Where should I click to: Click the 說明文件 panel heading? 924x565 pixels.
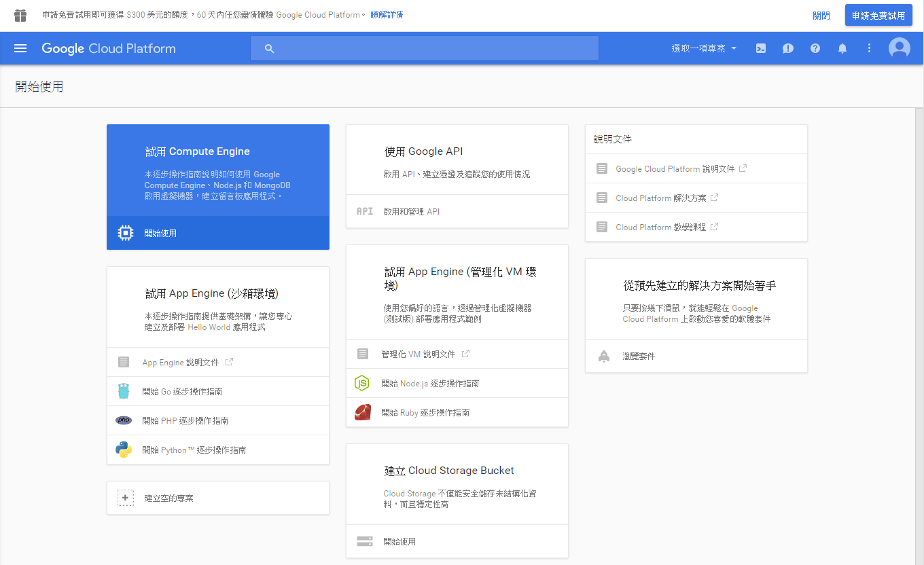[x=613, y=139]
